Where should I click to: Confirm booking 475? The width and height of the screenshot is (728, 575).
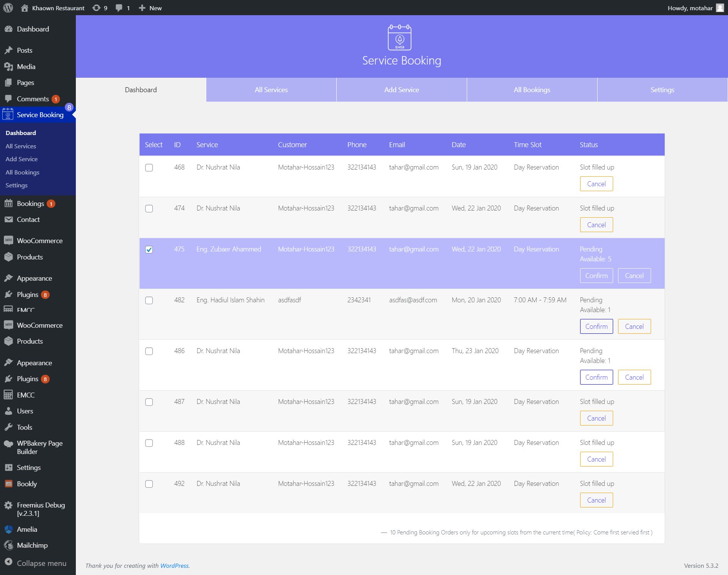pos(596,276)
